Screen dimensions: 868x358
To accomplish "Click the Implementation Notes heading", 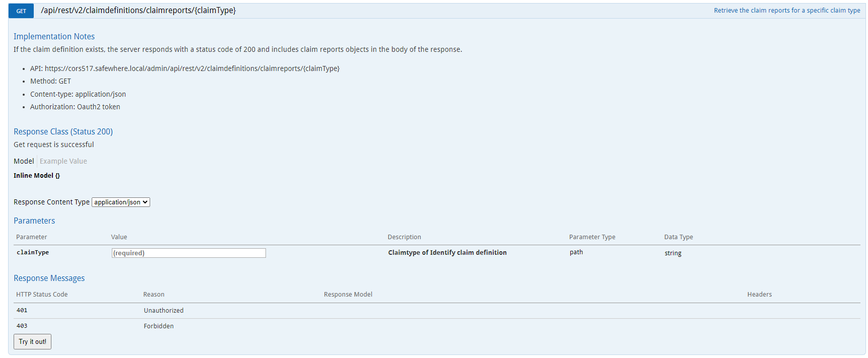I will [x=54, y=36].
